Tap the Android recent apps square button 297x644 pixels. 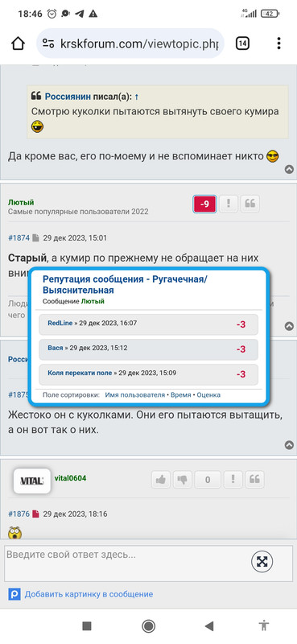pyautogui.click(x=87, y=625)
